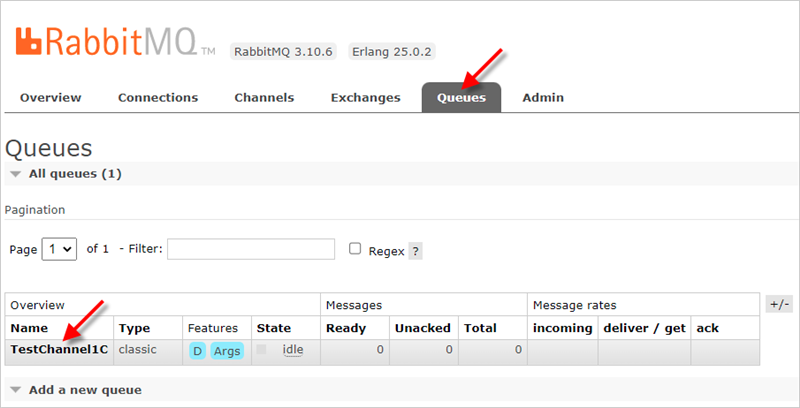This screenshot has height=408, width=800.
Task: Click into the Filter text field
Action: click(x=251, y=249)
